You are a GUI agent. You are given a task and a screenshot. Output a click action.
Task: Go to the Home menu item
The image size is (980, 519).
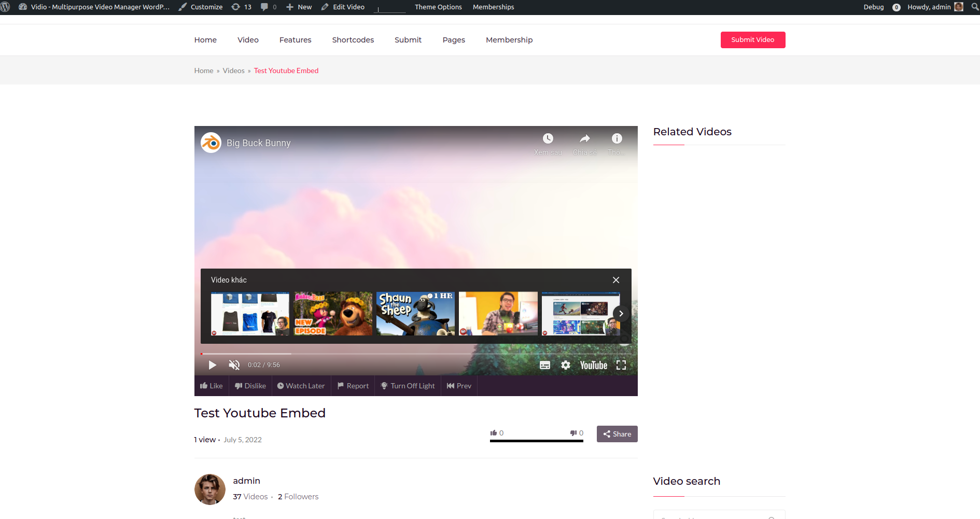(205, 40)
